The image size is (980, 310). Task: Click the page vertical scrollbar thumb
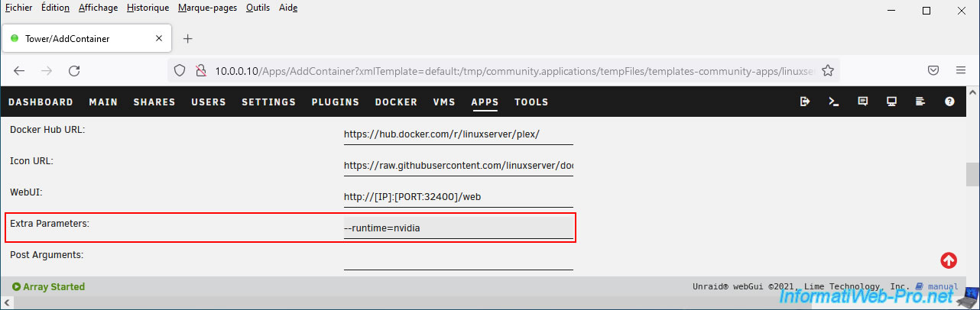(972, 174)
